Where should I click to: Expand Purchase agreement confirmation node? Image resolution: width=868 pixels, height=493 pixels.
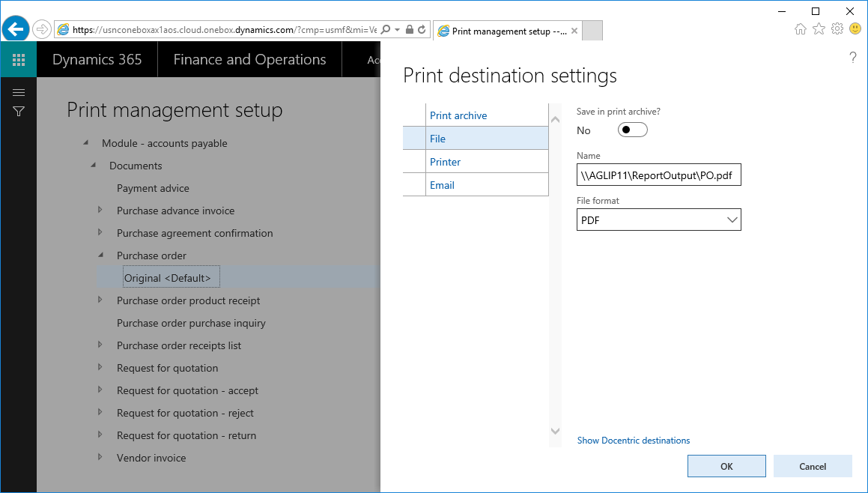coord(100,232)
